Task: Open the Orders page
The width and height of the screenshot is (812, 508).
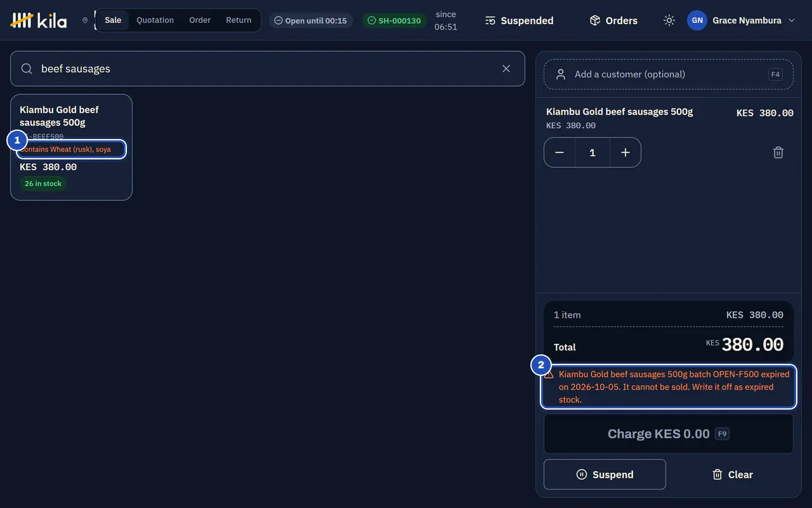Action: (x=613, y=20)
